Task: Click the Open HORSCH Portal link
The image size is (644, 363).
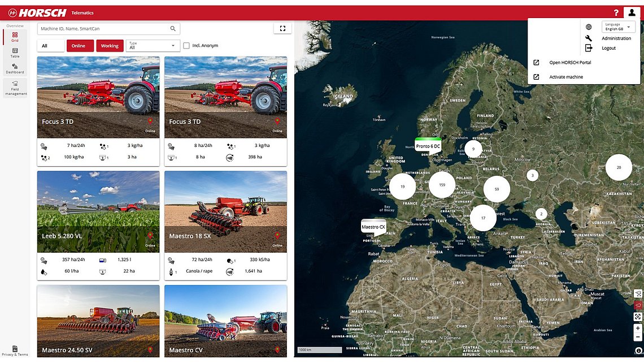Action: 570,62
